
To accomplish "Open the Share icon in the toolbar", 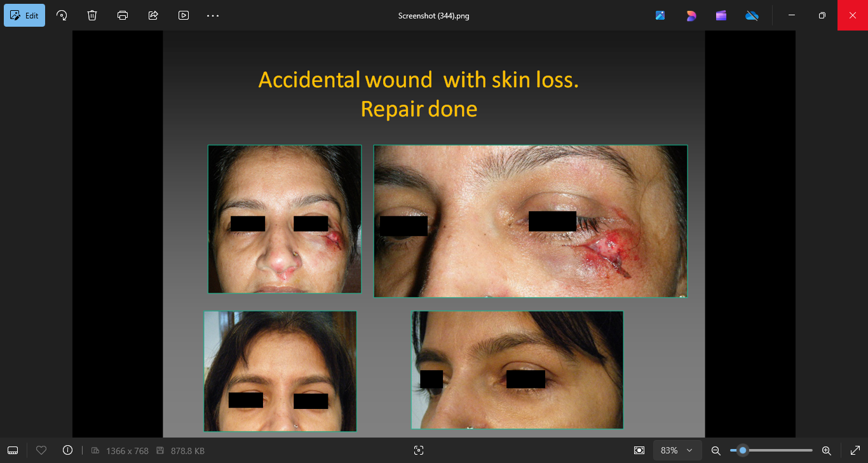I will (153, 15).
